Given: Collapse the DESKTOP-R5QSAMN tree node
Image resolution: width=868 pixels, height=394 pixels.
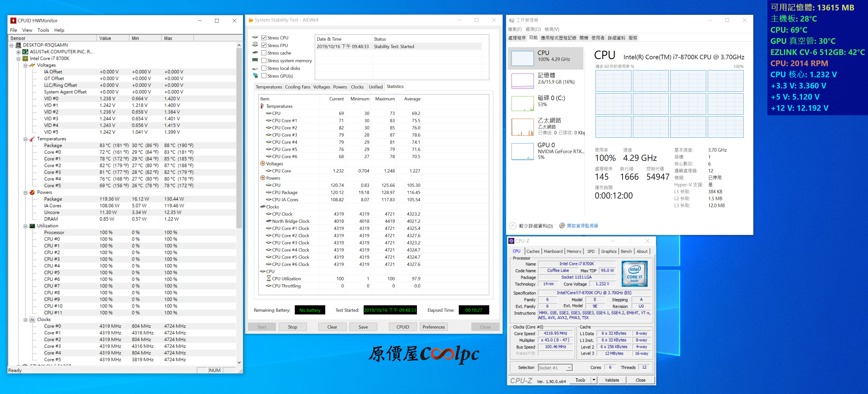Looking at the screenshot, I should (x=11, y=45).
